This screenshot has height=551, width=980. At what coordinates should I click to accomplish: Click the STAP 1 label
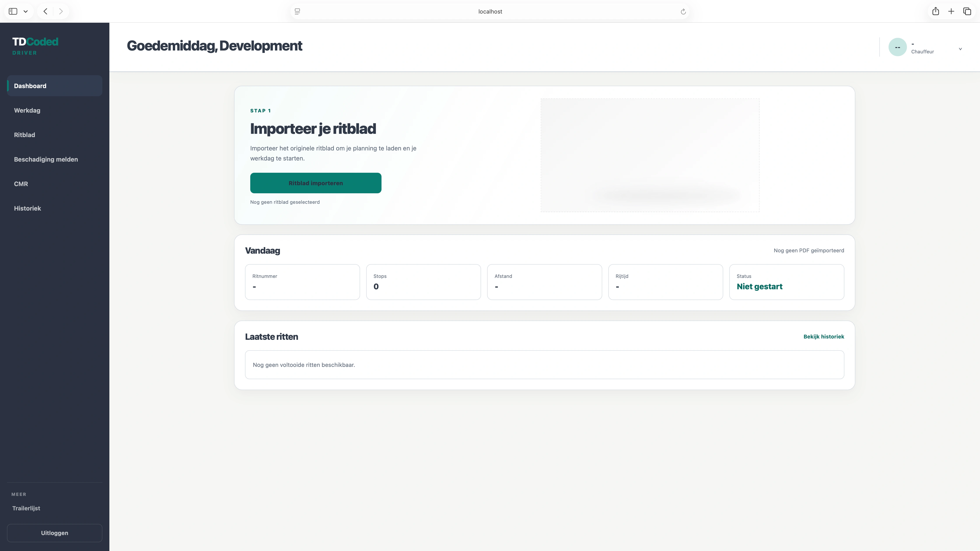tap(261, 111)
